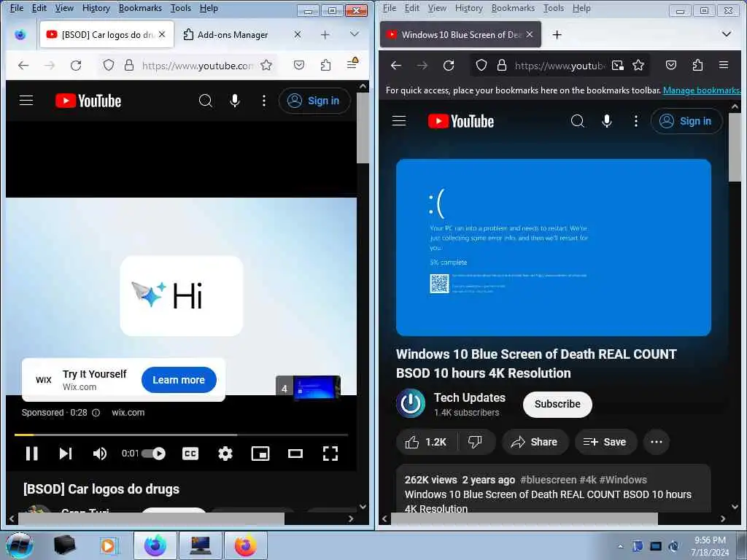Open YouTube search in left window
The height and width of the screenshot is (560, 747).
(x=205, y=101)
